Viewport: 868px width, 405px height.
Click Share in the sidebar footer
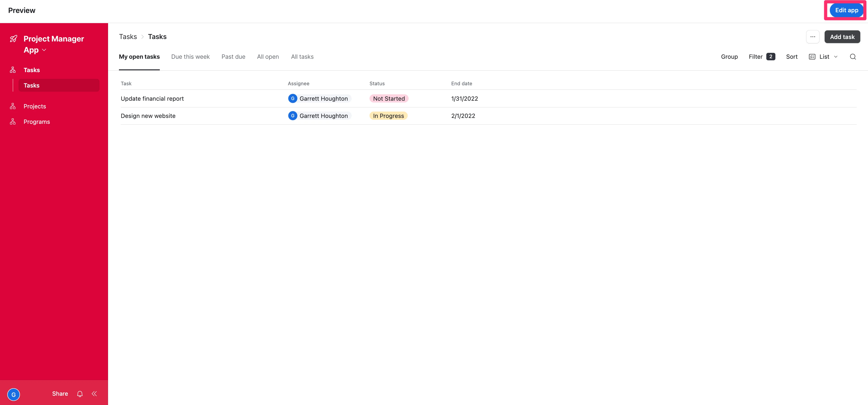coord(60,394)
